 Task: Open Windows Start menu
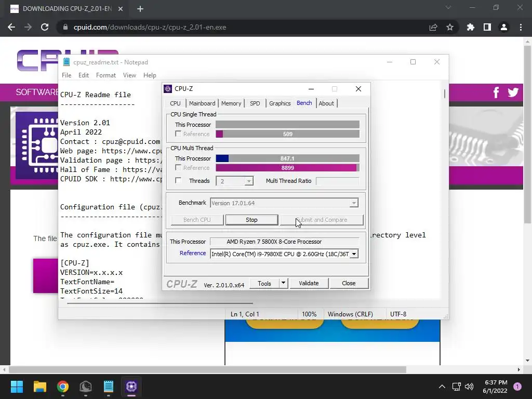tap(17, 387)
